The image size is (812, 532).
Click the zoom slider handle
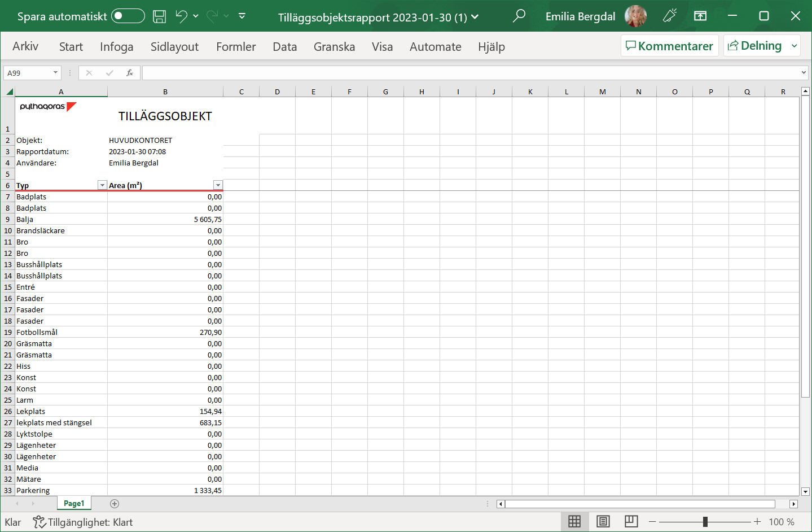[x=705, y=522]
